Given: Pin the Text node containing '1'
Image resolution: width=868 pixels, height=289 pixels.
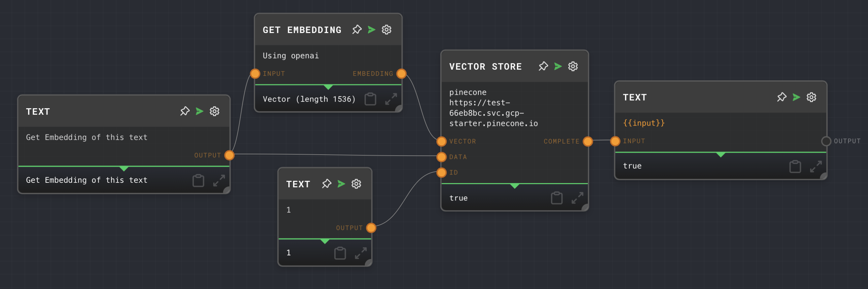Looking at the screenshot, I should click(x=327, y=184).
